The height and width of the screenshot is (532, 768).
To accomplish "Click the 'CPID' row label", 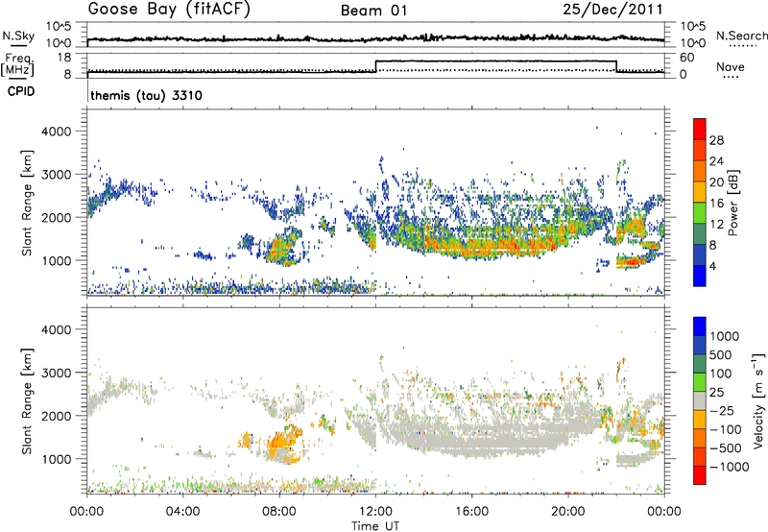I will [20, 91].
